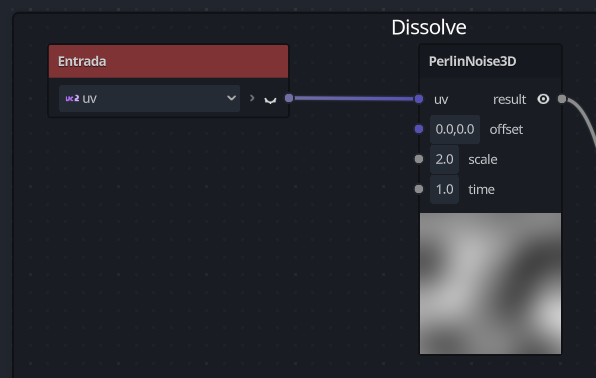
Task: Click the scale input port
Action: point(419,159)
